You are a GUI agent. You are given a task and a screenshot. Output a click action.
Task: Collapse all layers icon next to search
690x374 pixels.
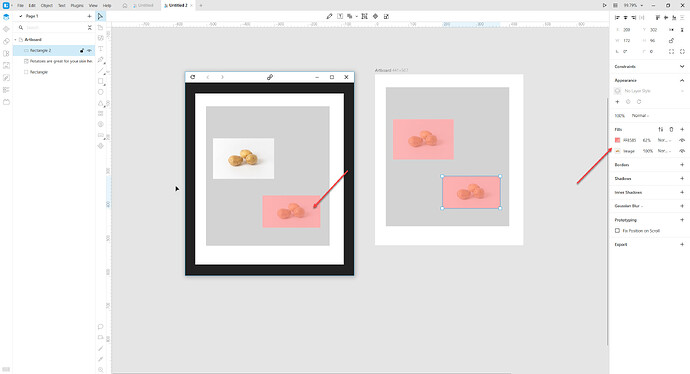(89, 27)
